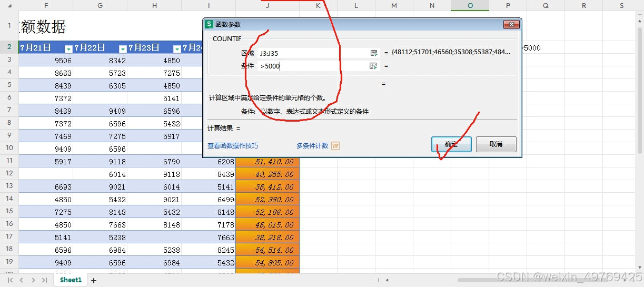The height and width of the screenshot is (287, 644).
Task: Open the 7月21日 filter dropdown
Action: click(68, 49)
